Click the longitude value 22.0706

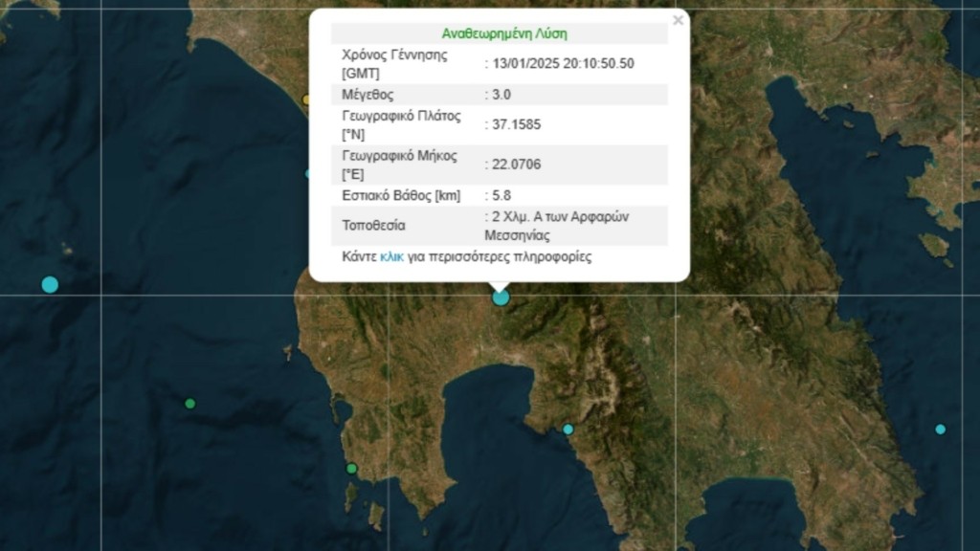click(x=518, y=165)
